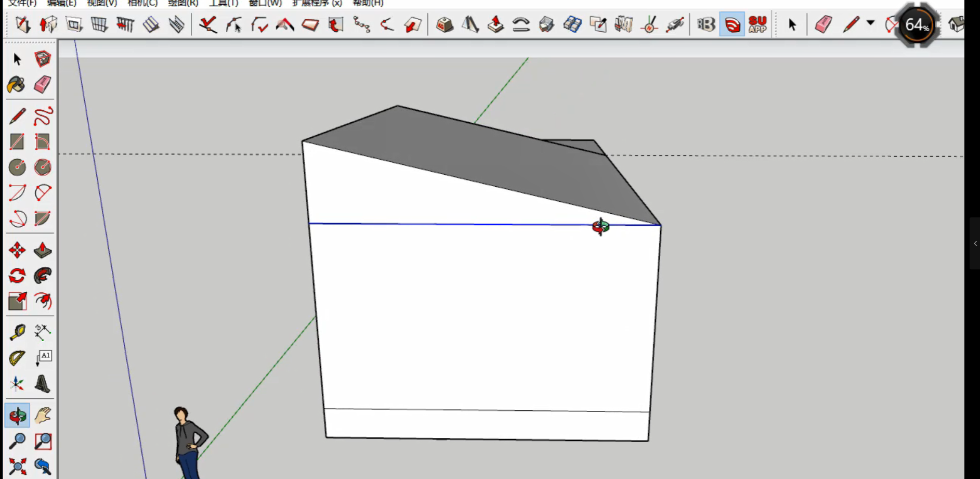Select the Paint Bucket tool
This screenshot has width=980, height=479.
coord(17,85)
